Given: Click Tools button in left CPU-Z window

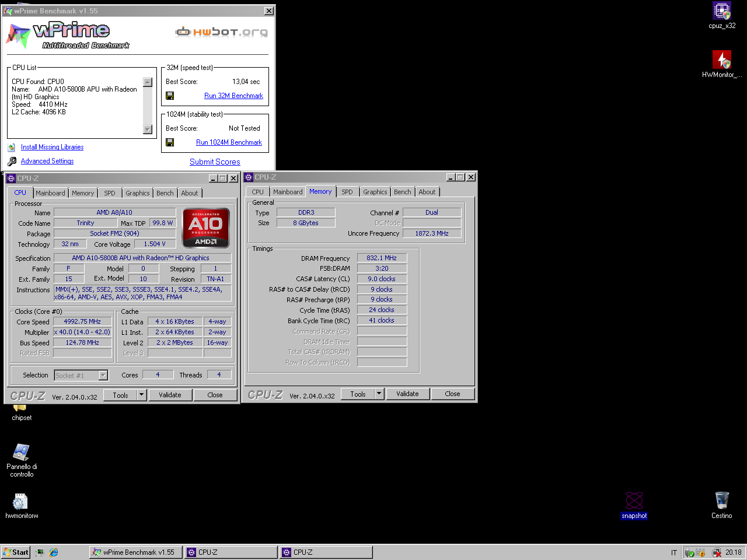Looking at the screenshot, I should 120,395.
